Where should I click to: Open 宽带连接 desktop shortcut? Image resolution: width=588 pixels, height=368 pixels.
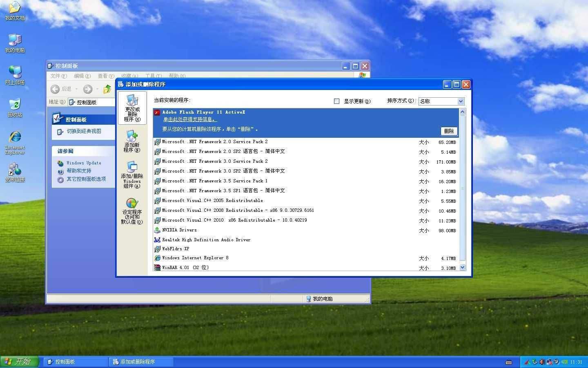tap(15, 172)
